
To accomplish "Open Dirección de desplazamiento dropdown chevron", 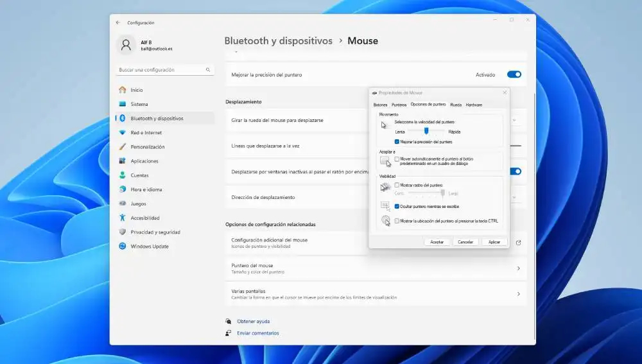I will point(514,197).
